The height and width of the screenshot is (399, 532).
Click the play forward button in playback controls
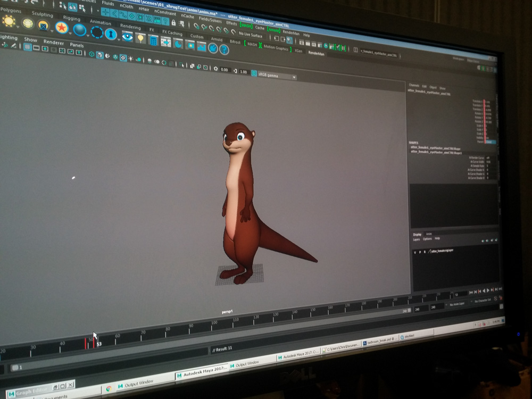coord(489,290)
